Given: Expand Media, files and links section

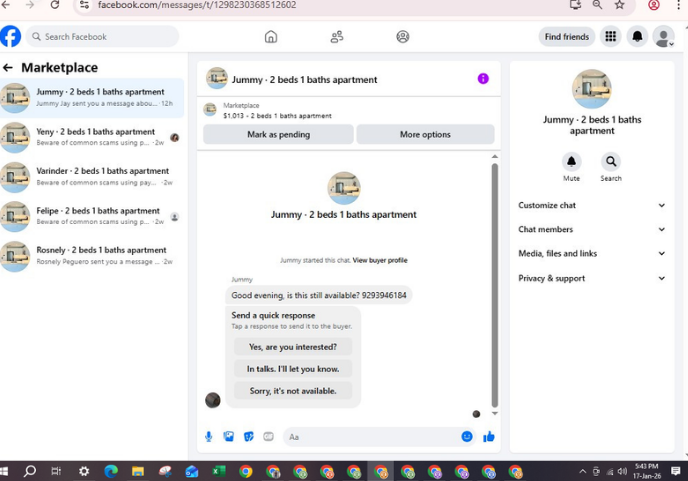Looking at the screenshot, I should coord(591,254).
